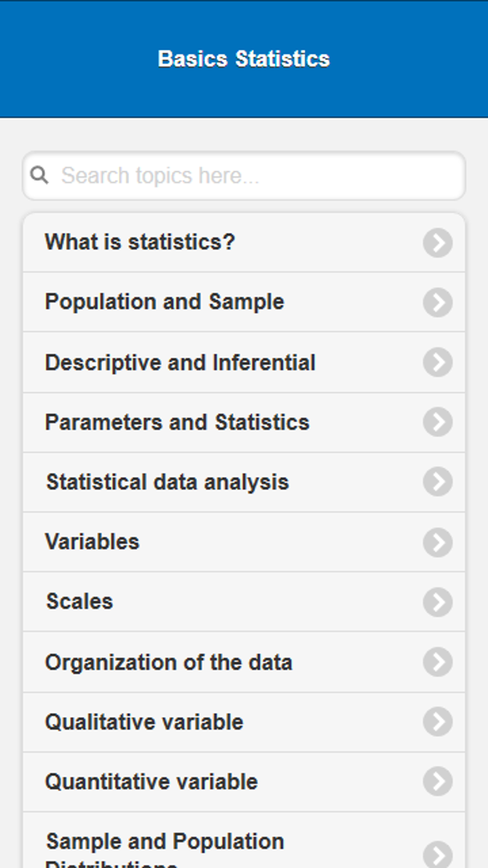The height and width of the screenshot is (868, 488).
Task: Tap the arrow icon next to Variables
Action: point(438,542)
